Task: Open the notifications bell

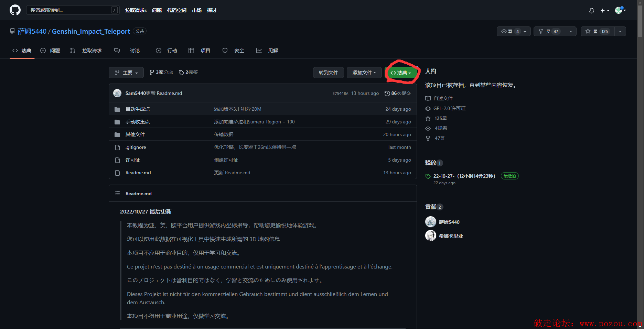Action: (592, 11)
